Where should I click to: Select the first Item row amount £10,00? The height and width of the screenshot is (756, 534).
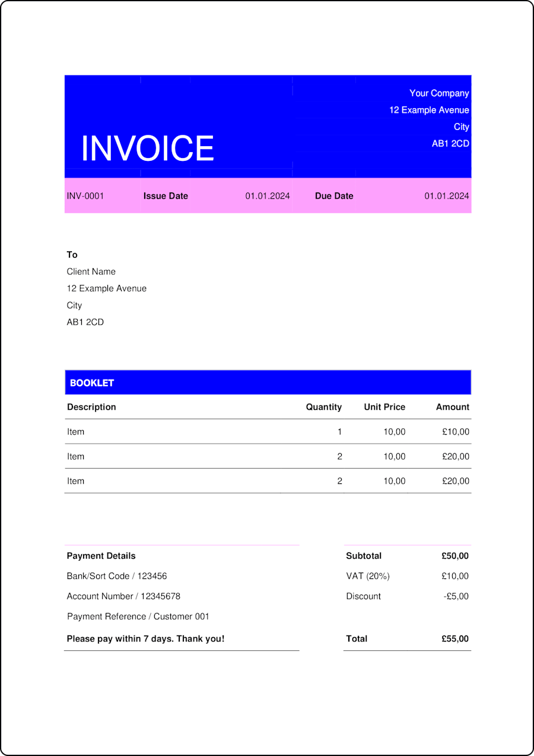tap(456, 432)
